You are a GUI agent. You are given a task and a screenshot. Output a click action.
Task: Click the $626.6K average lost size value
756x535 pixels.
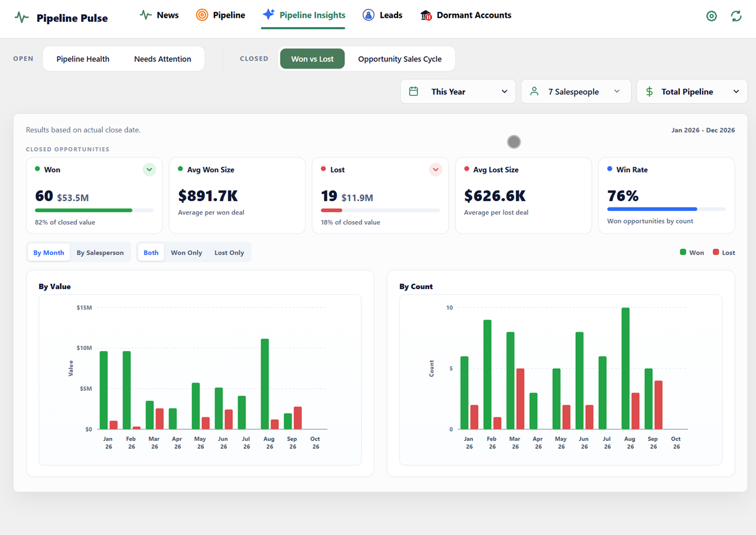click(x=495, y=196)
